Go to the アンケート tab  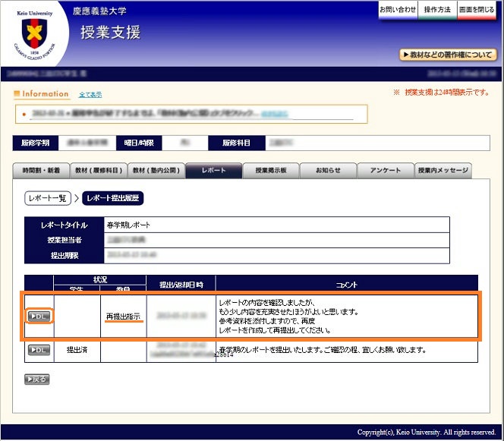coord(386,171)
